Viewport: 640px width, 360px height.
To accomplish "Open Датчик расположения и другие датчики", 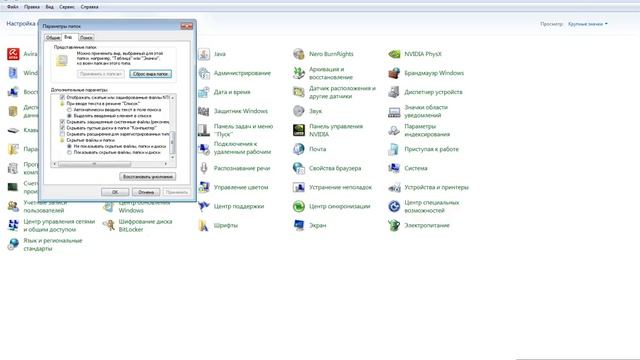I will tap(335, 92).
